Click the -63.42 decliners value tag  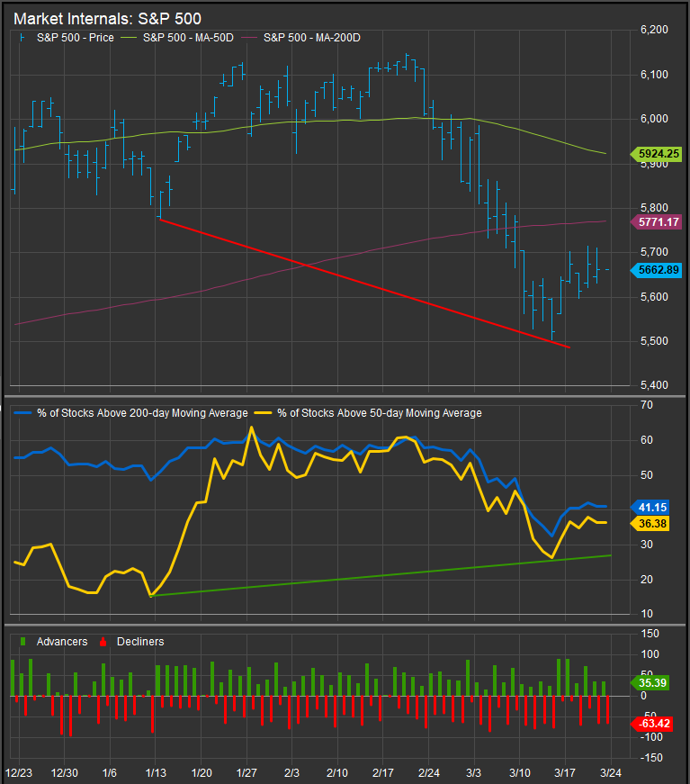650,724
